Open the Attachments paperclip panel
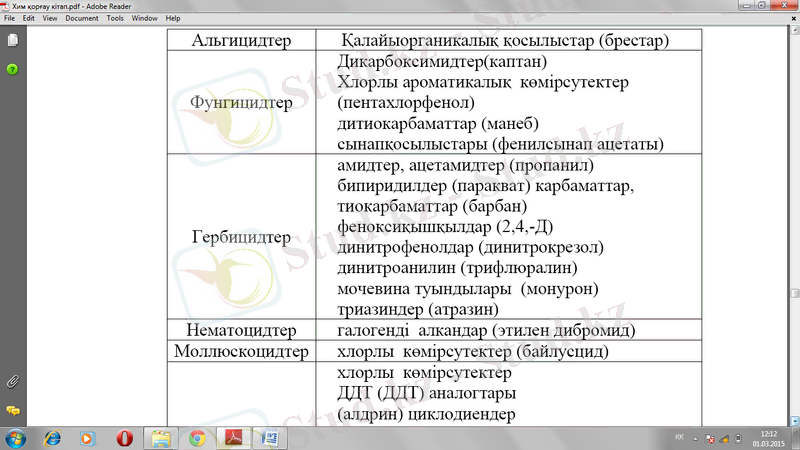This screenshot has height=450, width=800. point(13,382)
